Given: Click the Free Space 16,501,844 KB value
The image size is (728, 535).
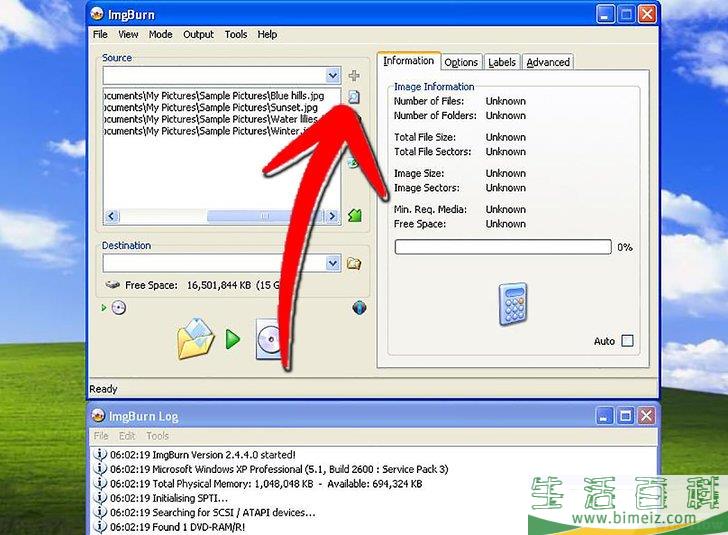Looking at the screenshot, I should click(x=219, y=285).
